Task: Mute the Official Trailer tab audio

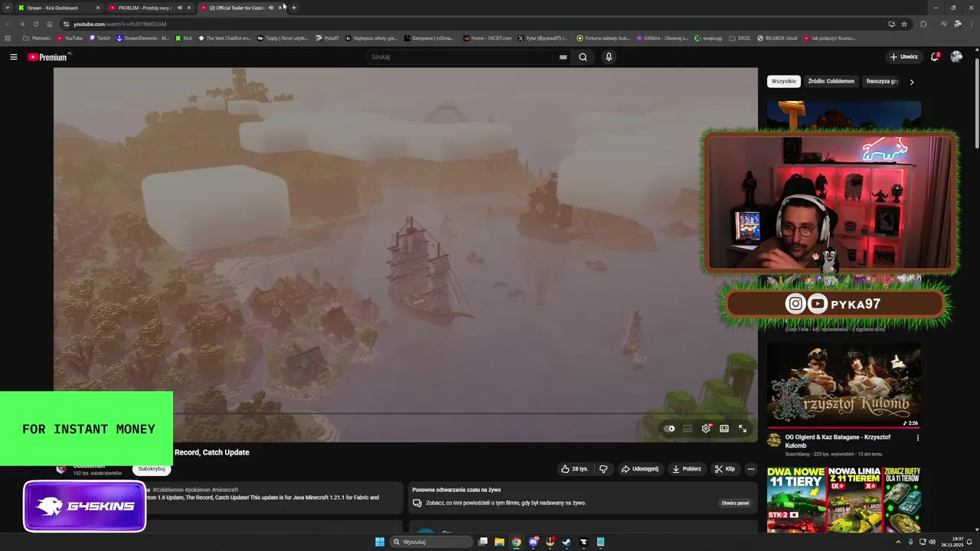Action: click(x=270, y=8)
